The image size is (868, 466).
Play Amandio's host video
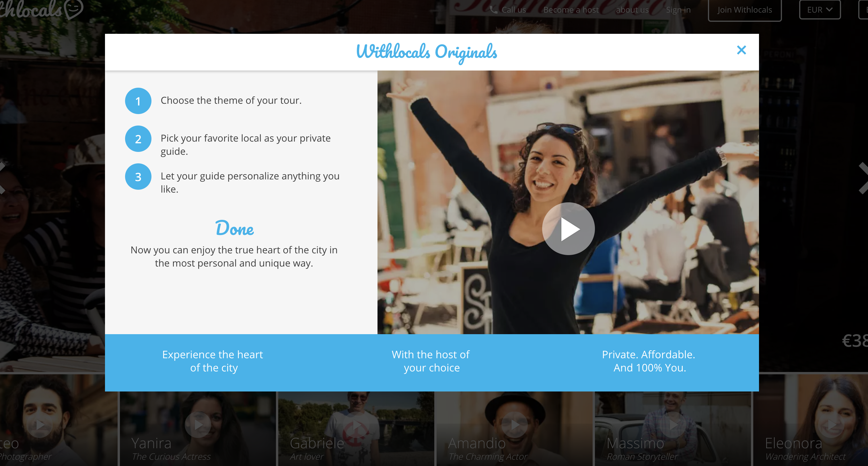coord(514,425)
